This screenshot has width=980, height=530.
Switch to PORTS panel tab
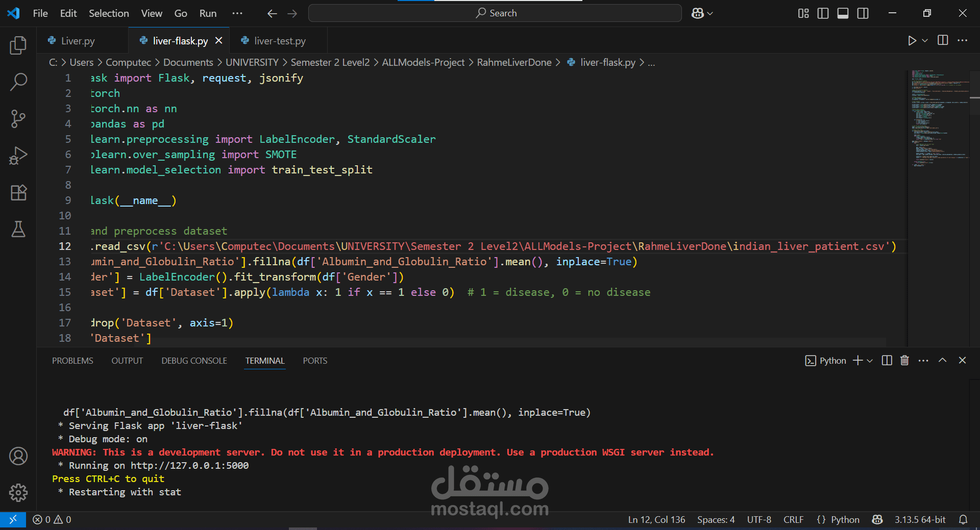tap(315, 361)
